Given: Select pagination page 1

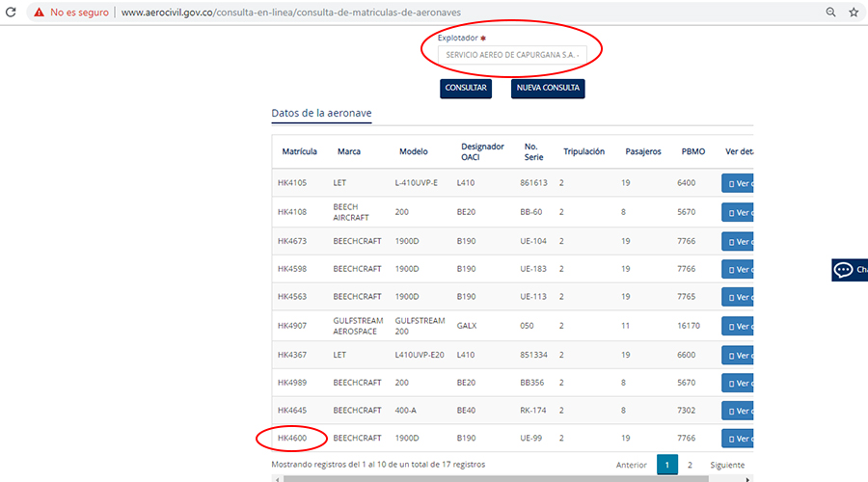Looking at the screenshot, I should tap(667, 465).
